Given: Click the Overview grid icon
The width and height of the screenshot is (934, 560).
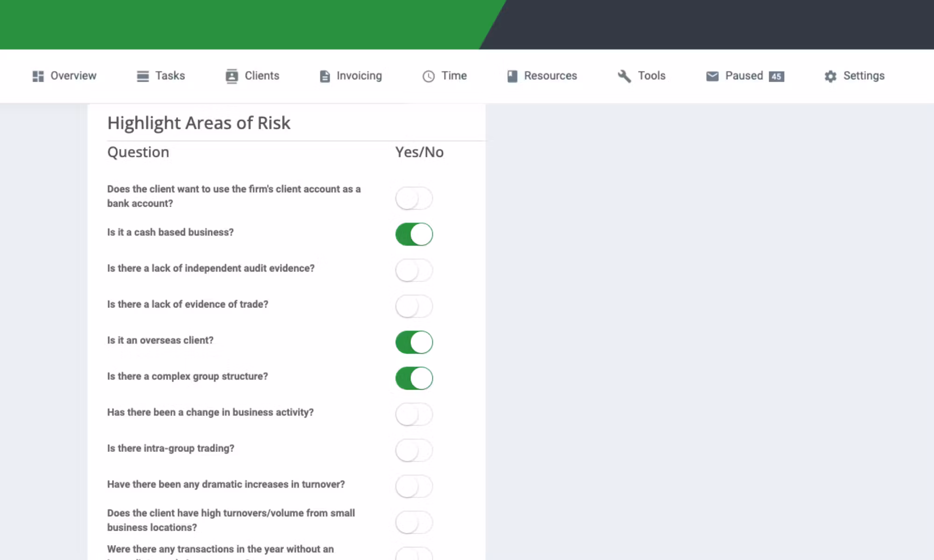Looking at the screenshot, I should (x=37, y=76).
